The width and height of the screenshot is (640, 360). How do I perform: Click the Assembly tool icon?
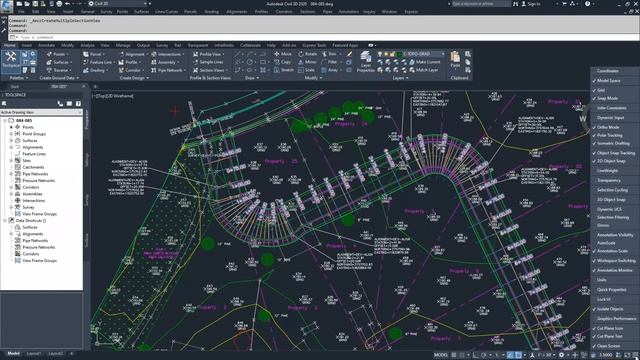[x=154, y=62]
